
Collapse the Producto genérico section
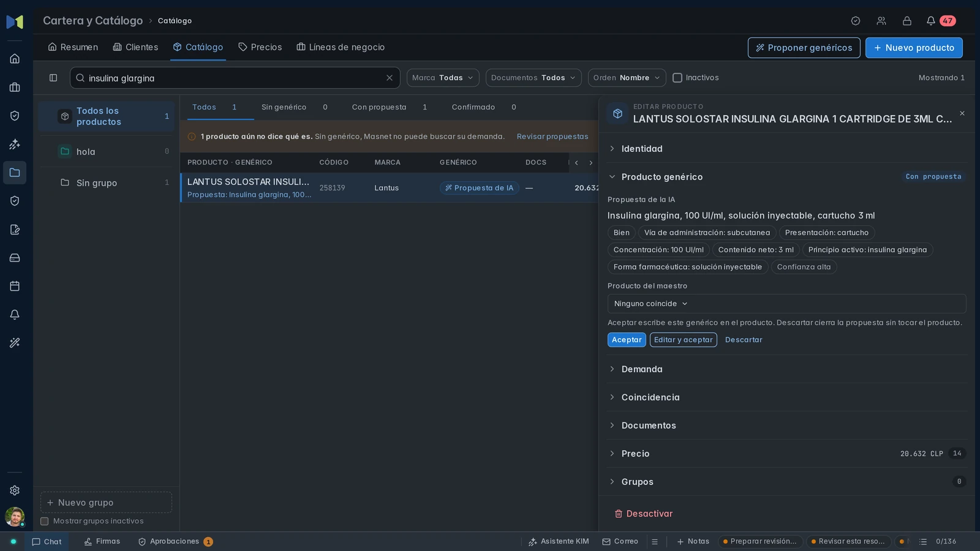pos(786,177)
